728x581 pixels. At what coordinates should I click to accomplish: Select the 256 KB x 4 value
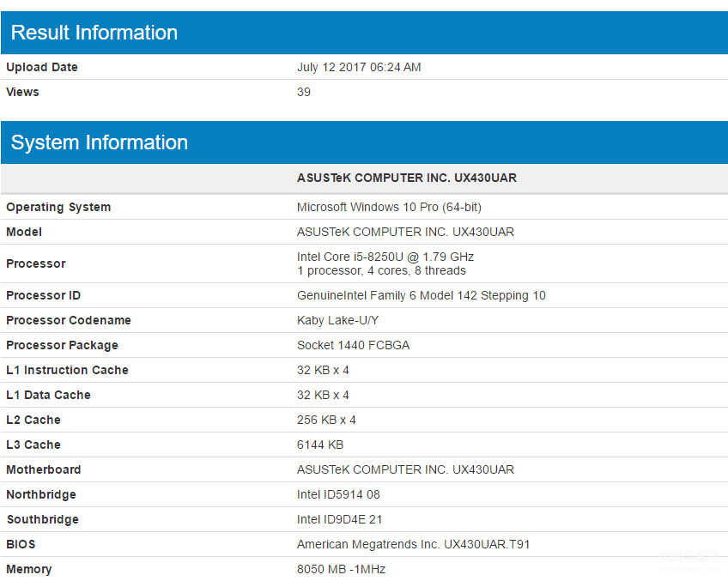click(x=326, y=420)
